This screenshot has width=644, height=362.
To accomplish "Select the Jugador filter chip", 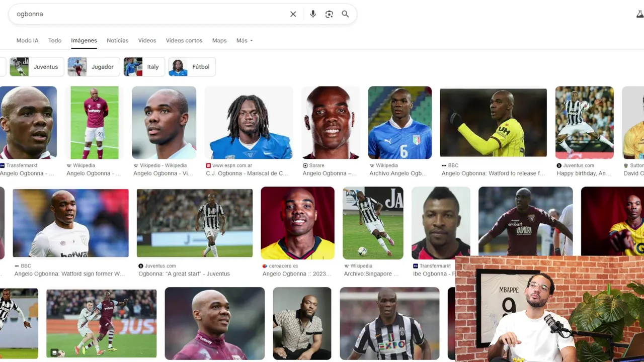I will coord(94,67).
